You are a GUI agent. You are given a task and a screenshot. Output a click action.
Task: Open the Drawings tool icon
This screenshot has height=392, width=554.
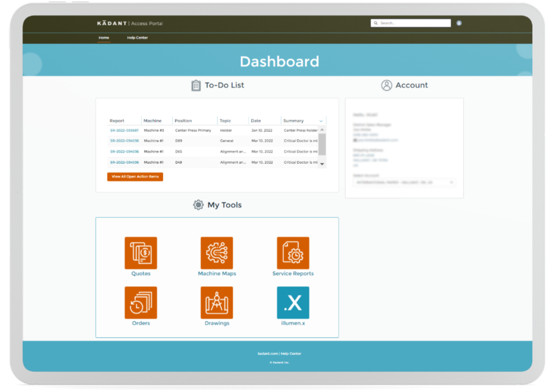pos(217,303)
